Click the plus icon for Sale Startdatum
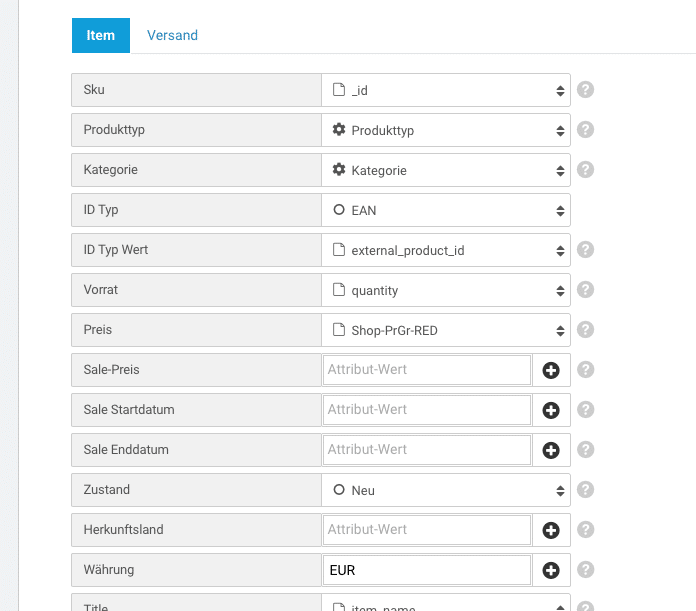Screen dimensions: 696x611 (550, 410)
